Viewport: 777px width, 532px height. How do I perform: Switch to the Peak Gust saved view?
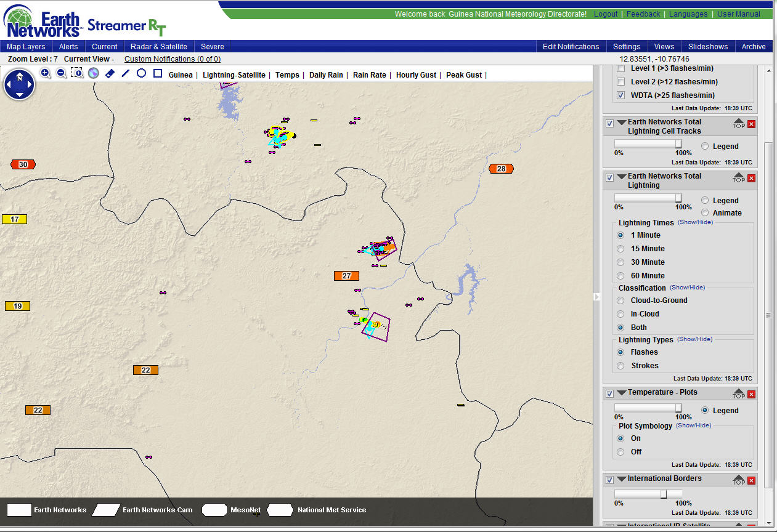[x=464, y=75]
